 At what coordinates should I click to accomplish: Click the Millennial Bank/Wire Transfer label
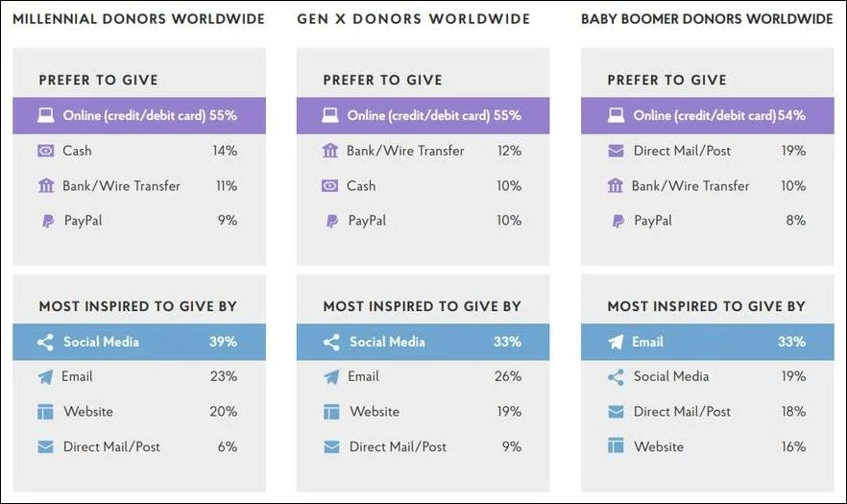click(121, 186)
